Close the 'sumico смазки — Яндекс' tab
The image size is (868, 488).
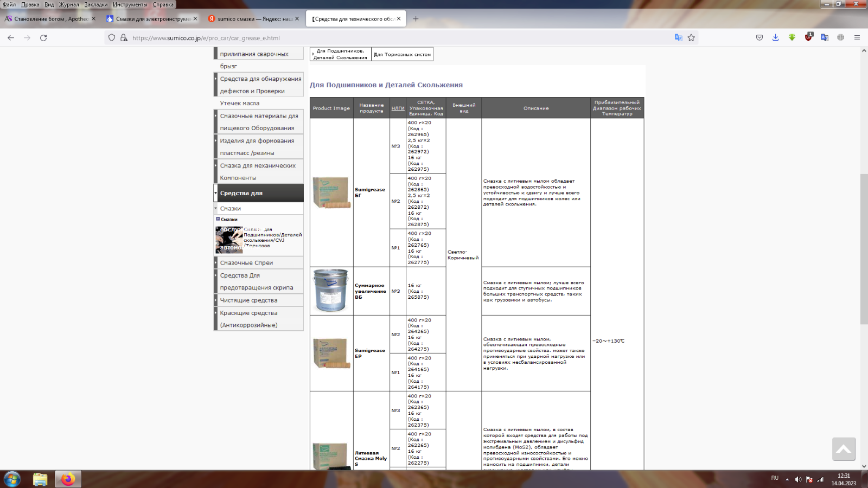tap(297, 18)
